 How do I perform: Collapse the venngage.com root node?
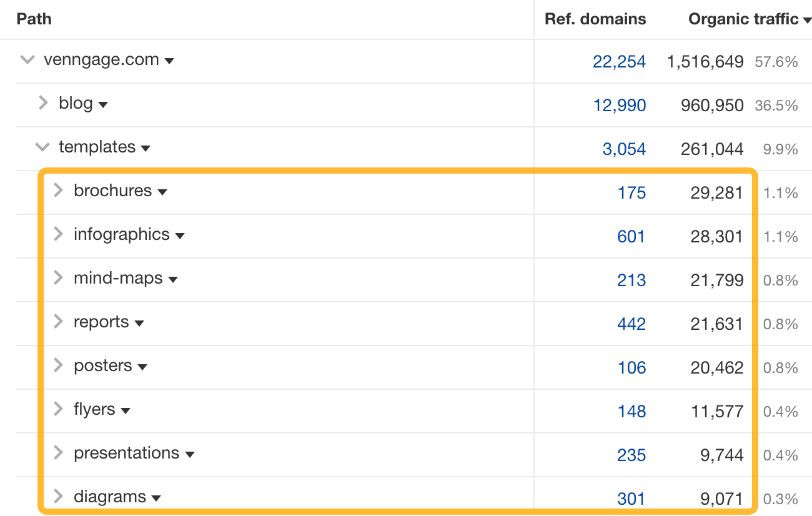pos(27,59)
